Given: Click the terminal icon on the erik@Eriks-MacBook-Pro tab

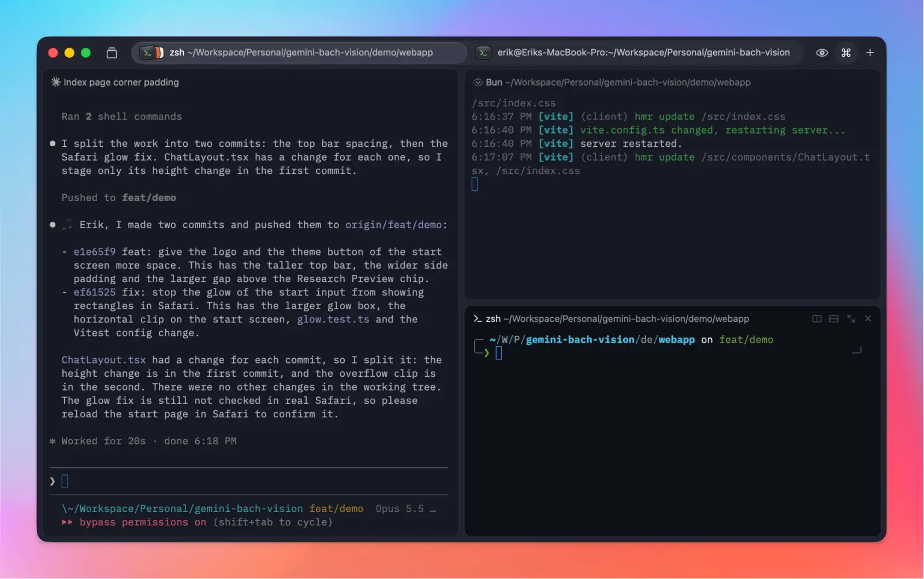Looking at the screenshot, I should [483, 53].
